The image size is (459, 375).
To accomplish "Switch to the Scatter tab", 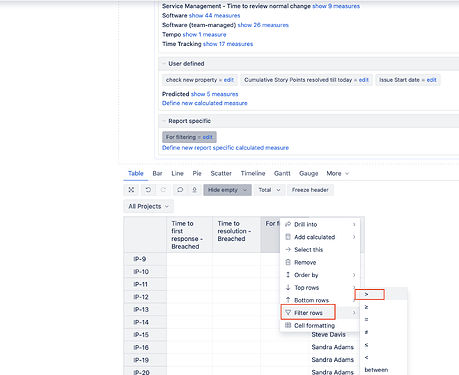I will (221, 173).
